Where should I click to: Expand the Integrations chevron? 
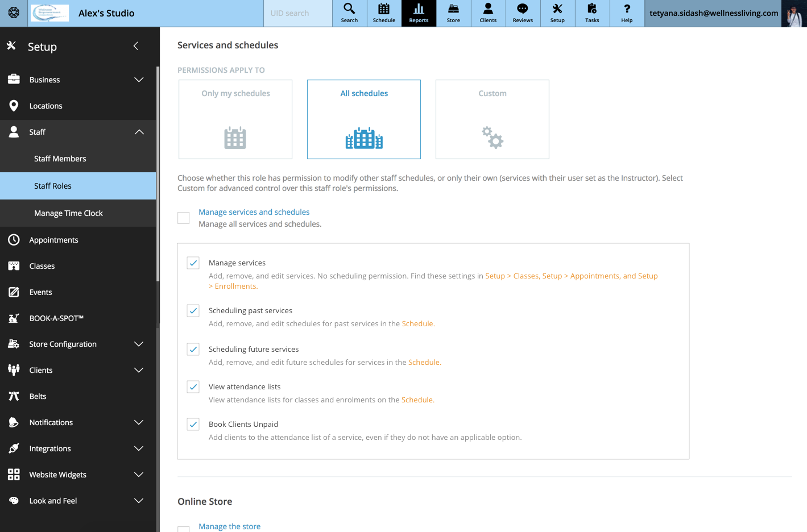(139, 448)
